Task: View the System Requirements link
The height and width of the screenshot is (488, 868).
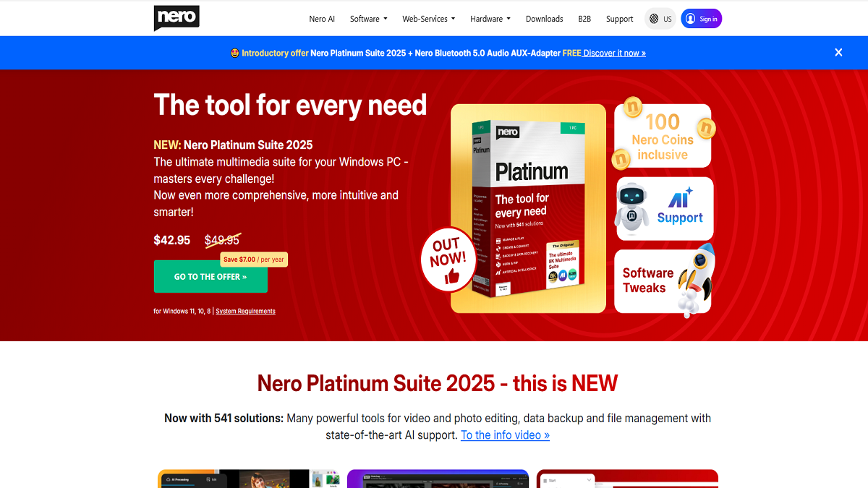Action: point(245,311)
